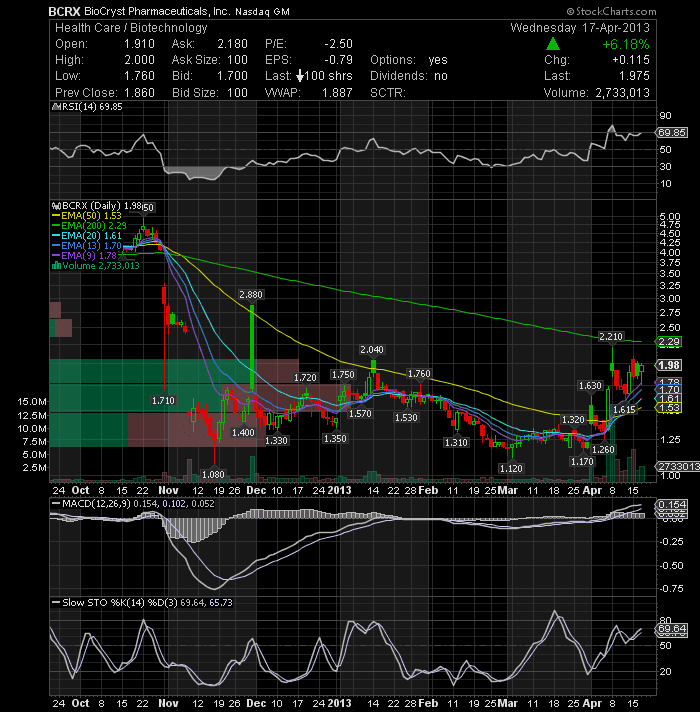Viewport: 700px width, 712px height.
Task: Click the Chg value +0.115
Action: coord(631,60)
